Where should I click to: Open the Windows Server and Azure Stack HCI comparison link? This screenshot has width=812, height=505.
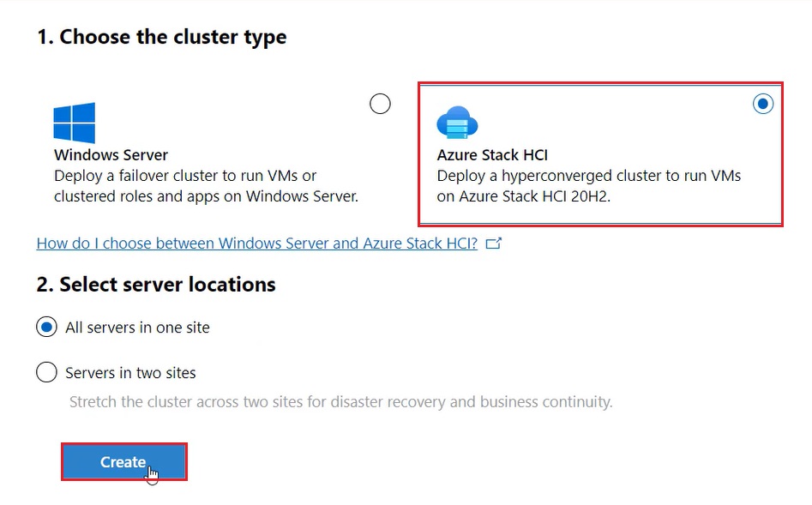tap(256, 243)
